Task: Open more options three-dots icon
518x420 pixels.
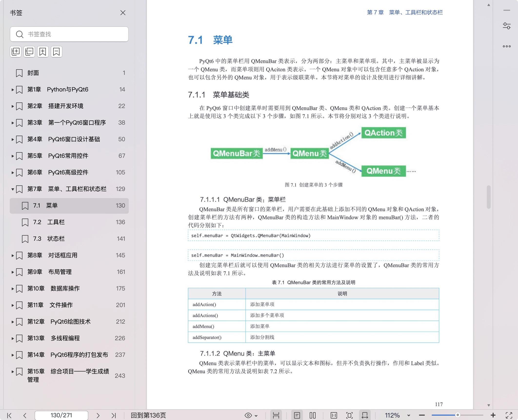Action: pyautogui.click(x=507, y=46)
